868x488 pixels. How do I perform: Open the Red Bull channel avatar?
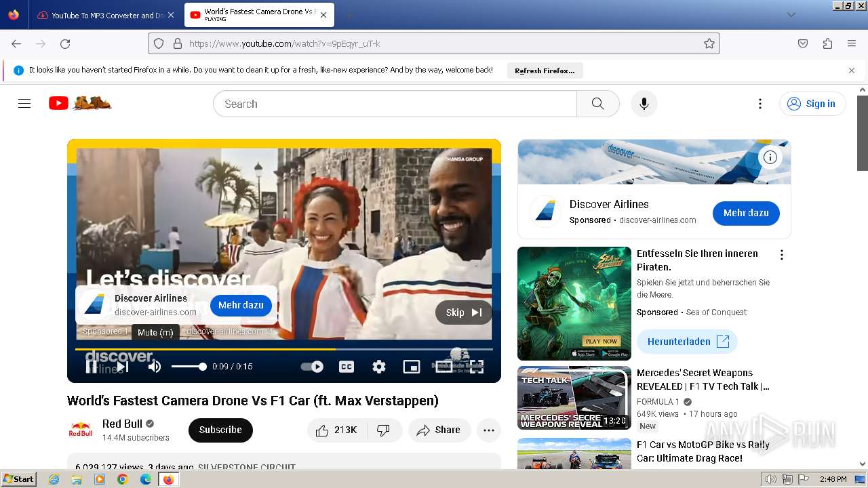point(81,430)
